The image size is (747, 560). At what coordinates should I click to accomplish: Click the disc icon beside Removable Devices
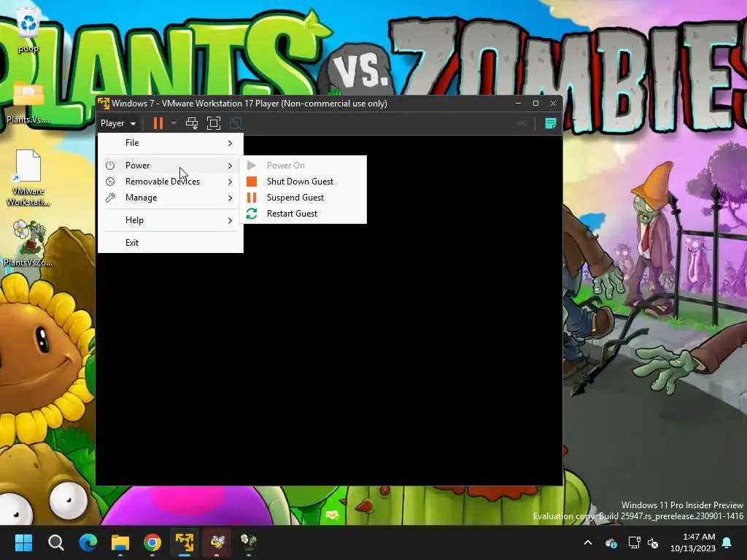pos(110,182)
